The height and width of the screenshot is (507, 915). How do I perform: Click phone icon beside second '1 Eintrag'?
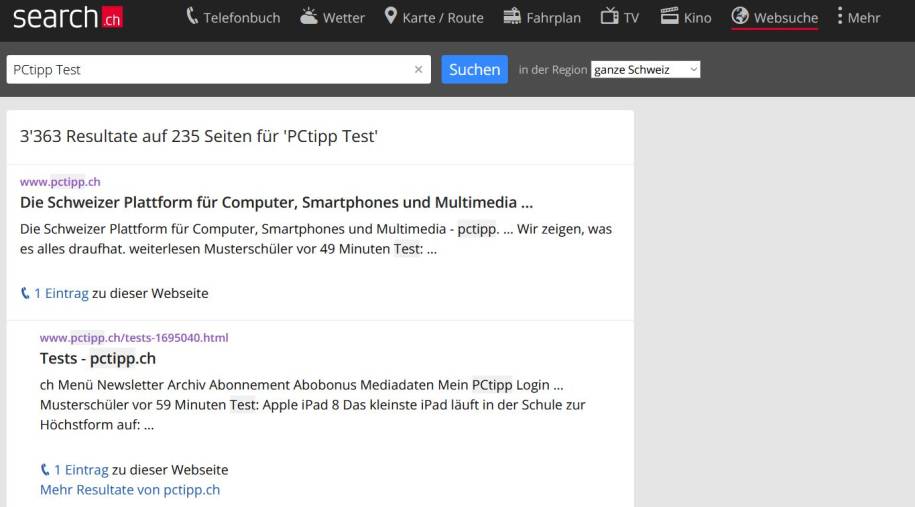tap(45, 470)
